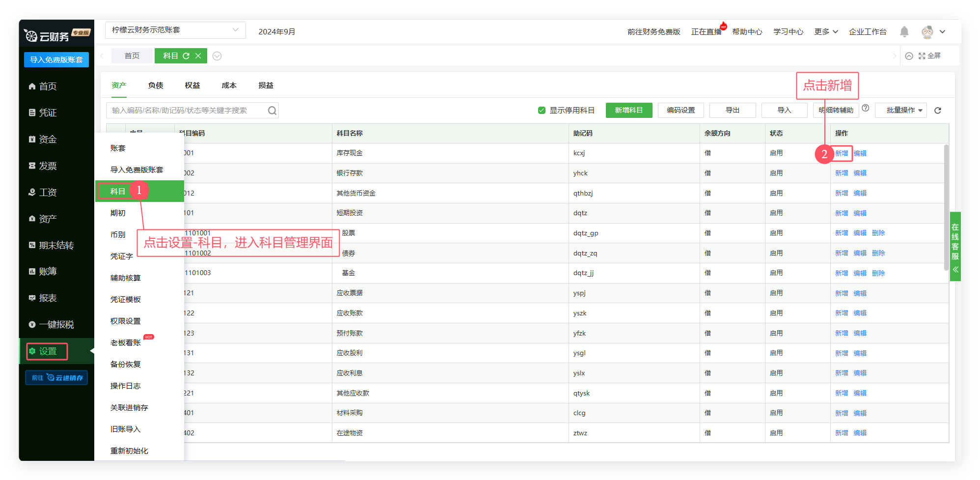Refresh the 科目 tab via reload icon

tap(186, 56)
